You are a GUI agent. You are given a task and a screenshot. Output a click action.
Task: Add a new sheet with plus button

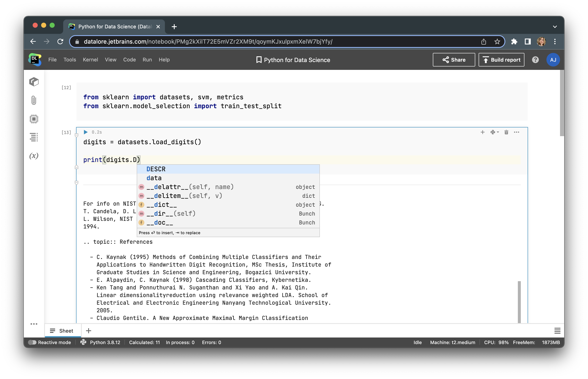pos(89,331)
